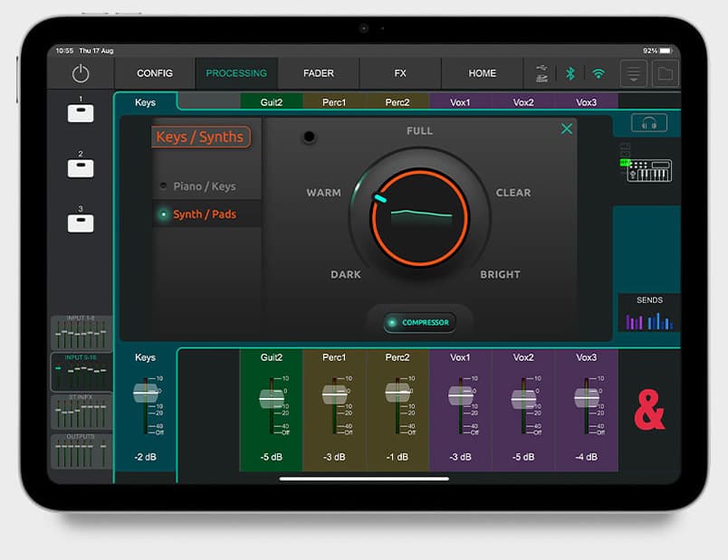Tap the iPad battery indicator
The image size is (728, 560).
coord(666,51)
